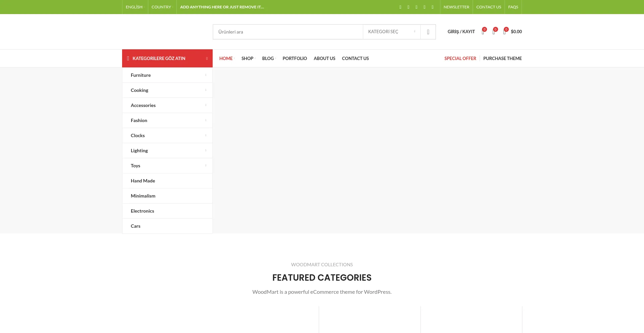The width and height of the screenshot is (644, 333).
Task: Click the Purchase Theme link
Action: (x=502, y=58)
